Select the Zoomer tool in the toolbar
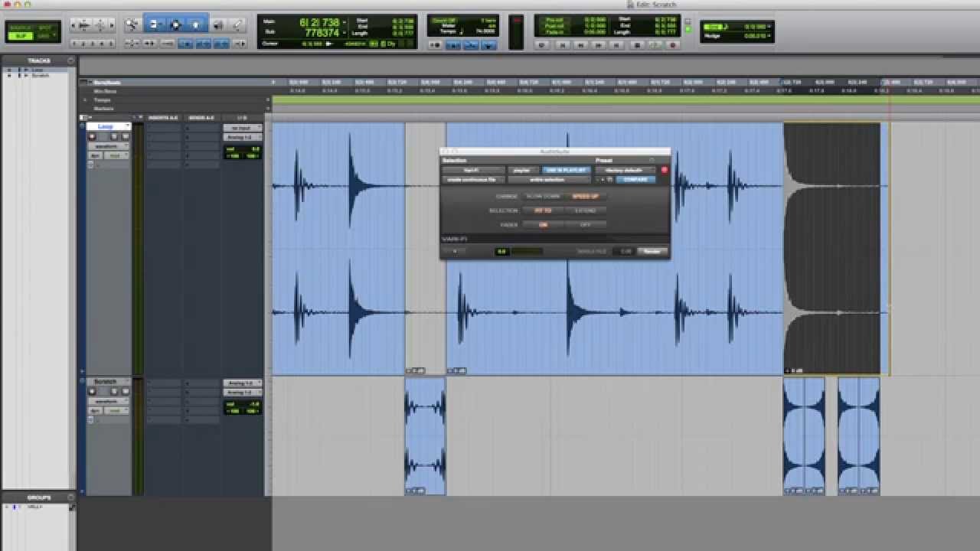This screenshot has height=551, width=980. 132,24
